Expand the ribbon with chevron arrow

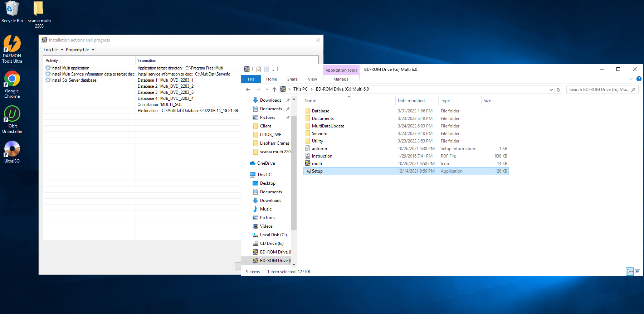point(631,79)
